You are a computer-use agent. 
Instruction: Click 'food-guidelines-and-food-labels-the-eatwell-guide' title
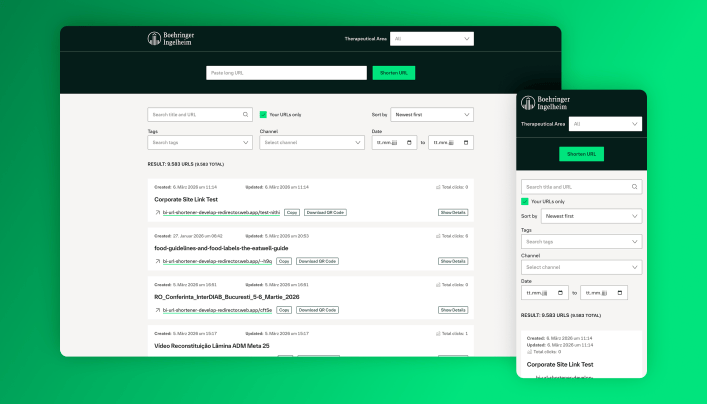coord(221,248)
